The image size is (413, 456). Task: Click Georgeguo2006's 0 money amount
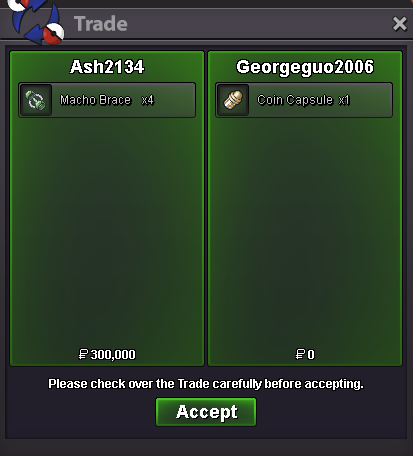click(x=311, y=354)
